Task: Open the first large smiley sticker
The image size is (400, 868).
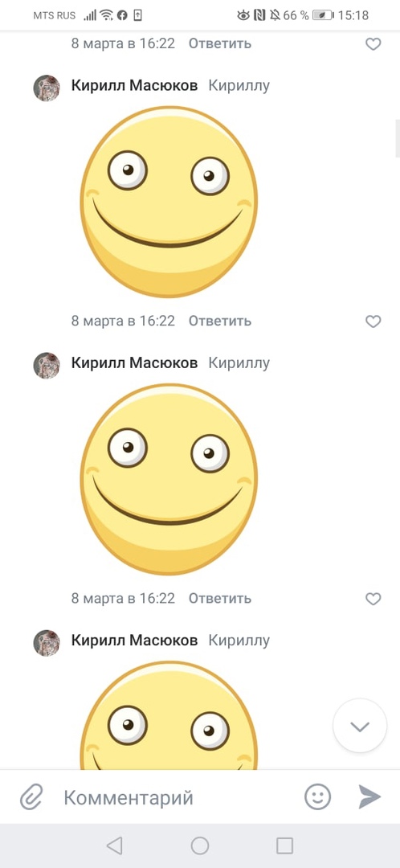Action: pos(169,202)
